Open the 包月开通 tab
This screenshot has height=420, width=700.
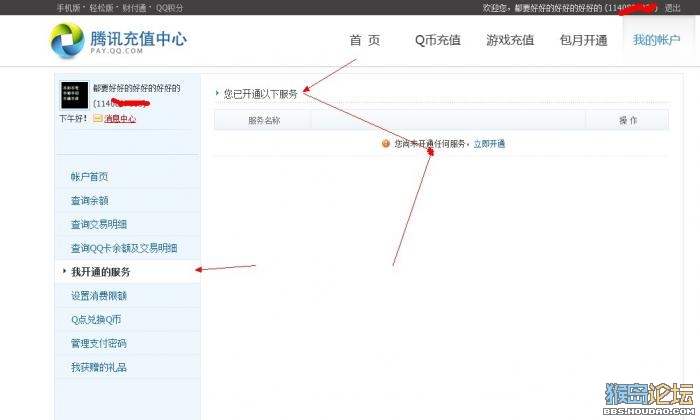point(583,40)
